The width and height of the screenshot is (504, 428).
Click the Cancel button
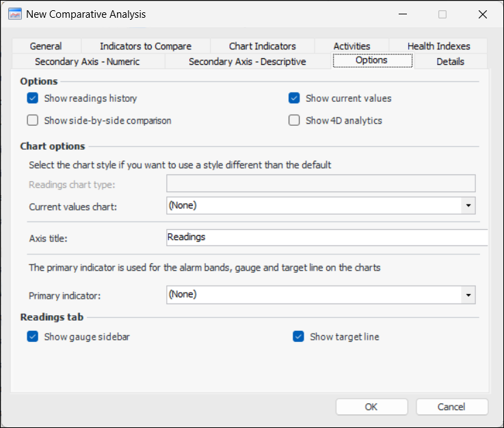click(451, 407)
